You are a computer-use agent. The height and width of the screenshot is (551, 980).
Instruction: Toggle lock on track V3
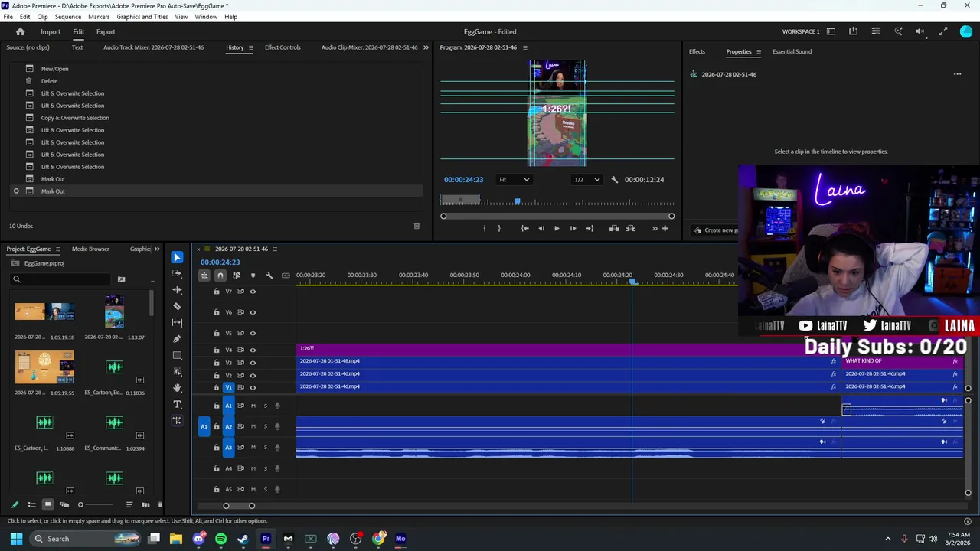(x=217, y=363)
